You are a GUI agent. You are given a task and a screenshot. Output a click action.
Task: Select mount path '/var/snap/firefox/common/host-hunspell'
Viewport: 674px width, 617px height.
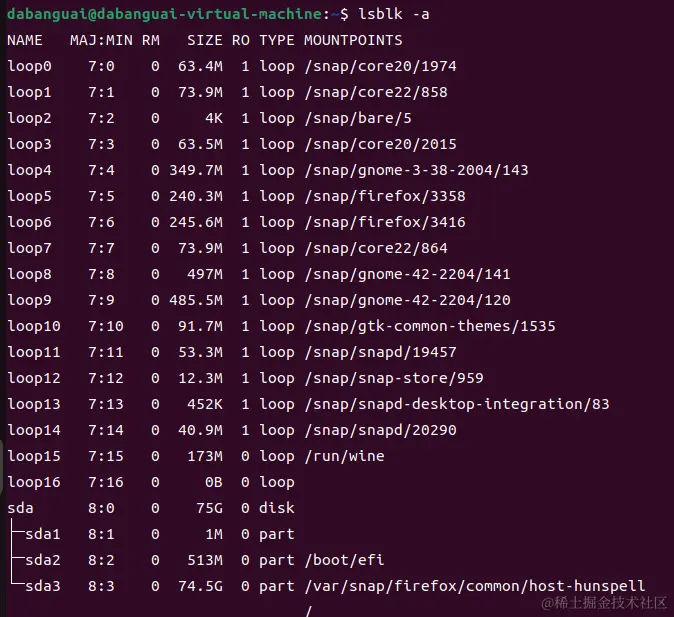coord(475,586)
